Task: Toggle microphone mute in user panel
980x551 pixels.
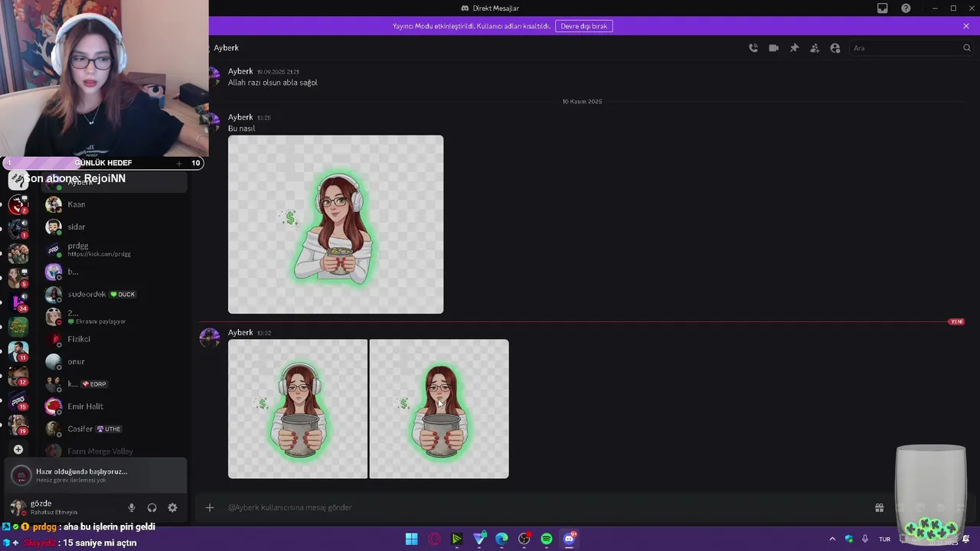Action: 132,507
